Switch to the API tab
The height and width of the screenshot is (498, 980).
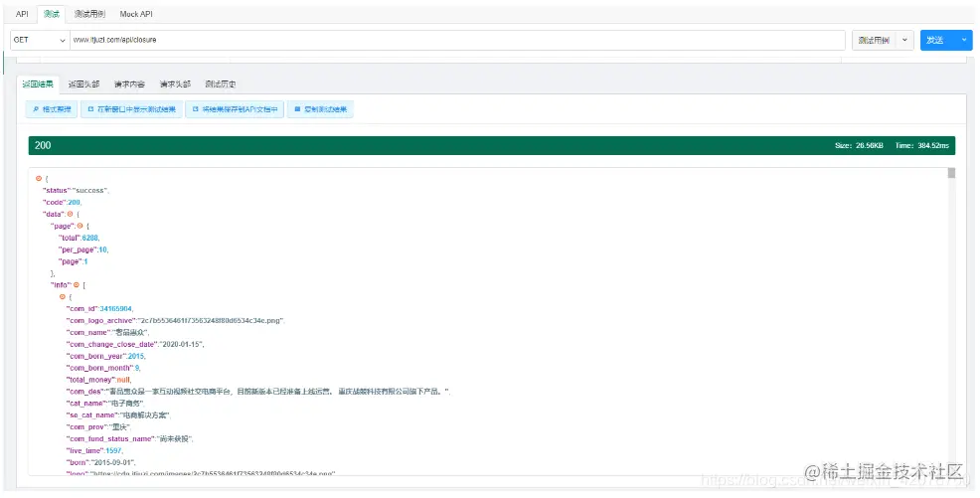pyautogui.click(x=23, y=14)
